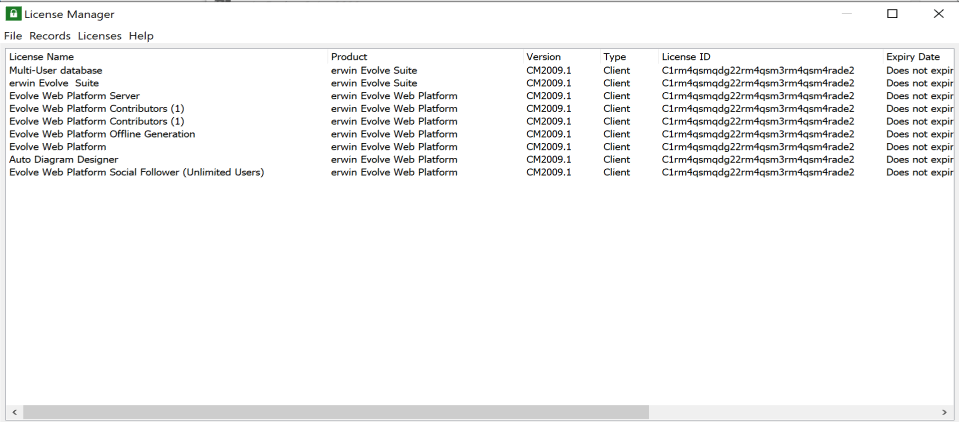Click Product cell of Auto Diagram Designer row
Screen dimensions: 959x422
point(394,160)
